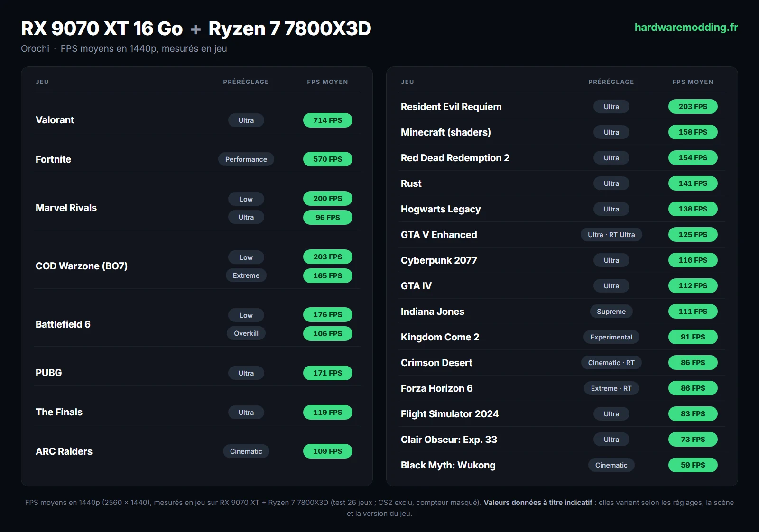The width and height of the screenshot is (759, 532).
Task: Click Clair Obscur: Exp. 33 title
Action: pos(449,440)
